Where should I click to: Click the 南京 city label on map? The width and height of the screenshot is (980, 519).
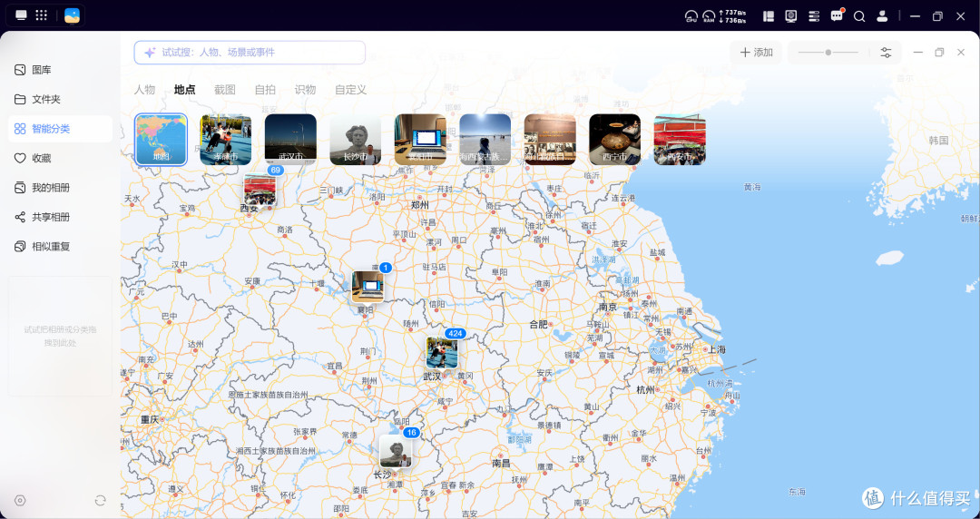coord(607,307)
